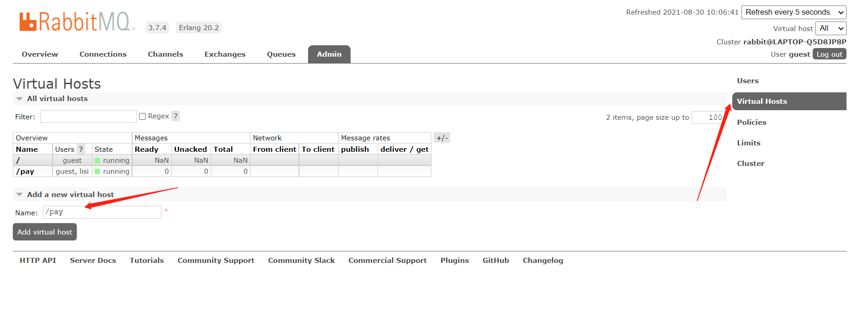Sort table by From client column
The image size is (868, 331).
[274, 149]
